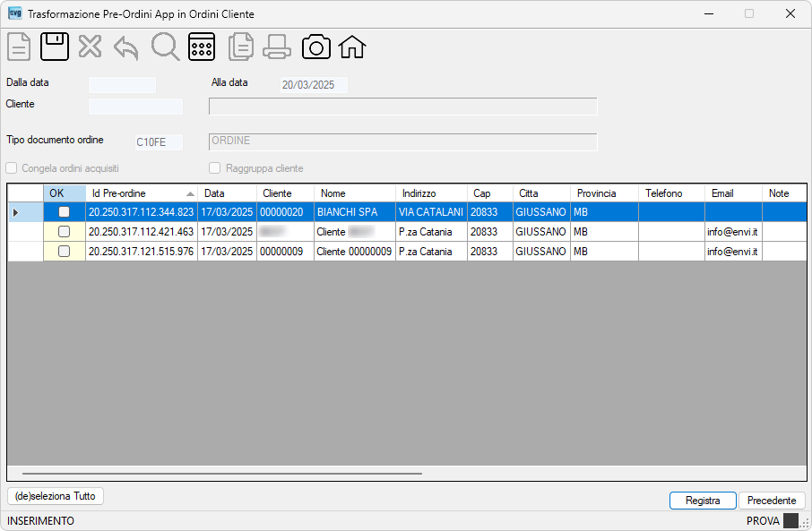Click the Nome column header
Screen dimensions: 812x531
pyautogui.click(x=355, y=193)
